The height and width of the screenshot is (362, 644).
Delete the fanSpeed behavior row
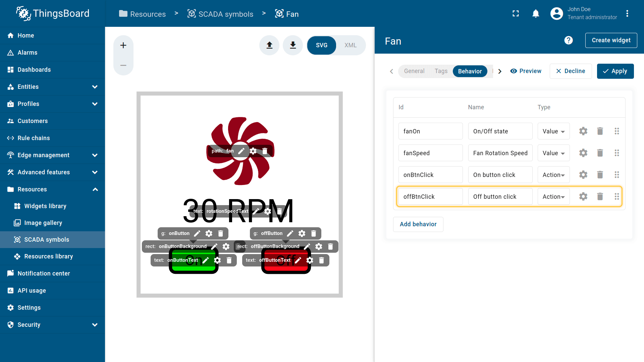600,153
